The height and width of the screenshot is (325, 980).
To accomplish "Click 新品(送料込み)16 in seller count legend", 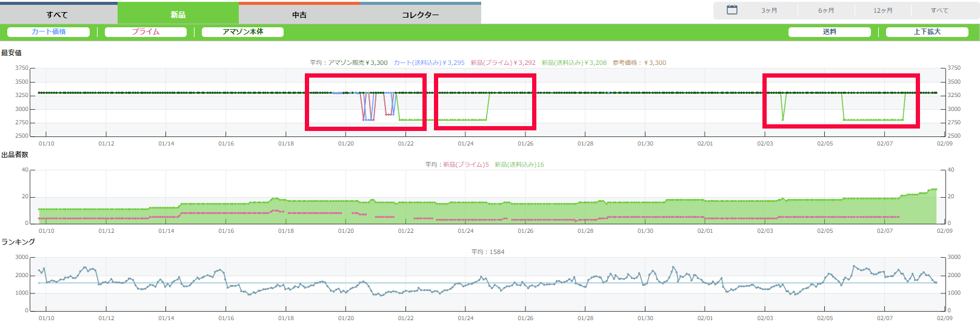I will pos(519,165).
